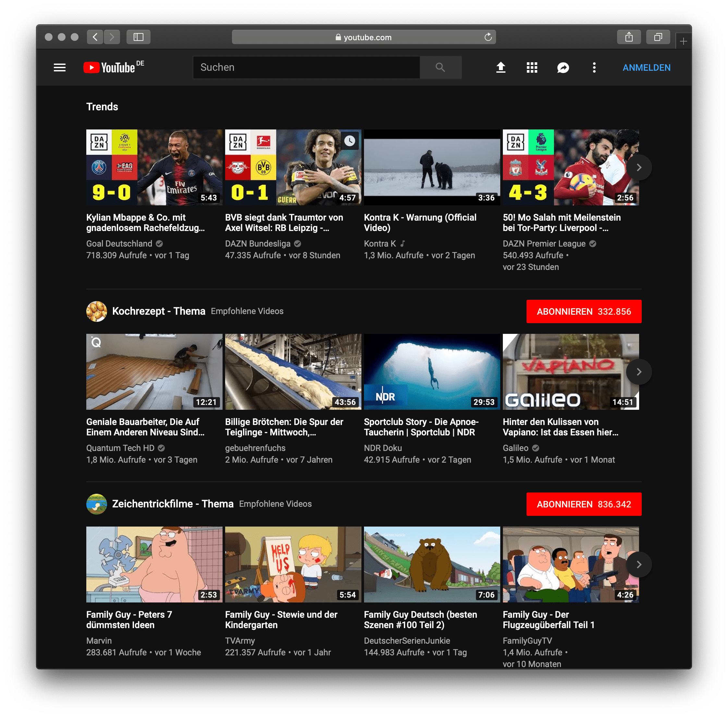Viewport: 728px width, 717px height.
Task: Go back with Safari back arrow
Action: click(x=95, y=37)
